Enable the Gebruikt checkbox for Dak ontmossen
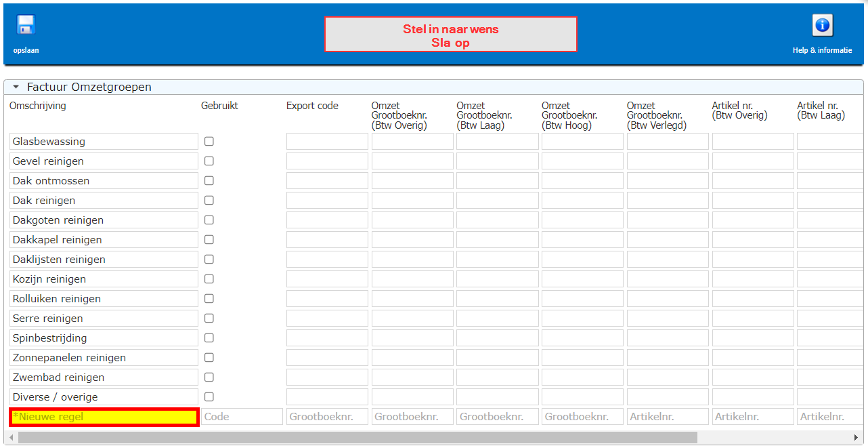This screenshot has height=448, width=868. coord(209,181)
